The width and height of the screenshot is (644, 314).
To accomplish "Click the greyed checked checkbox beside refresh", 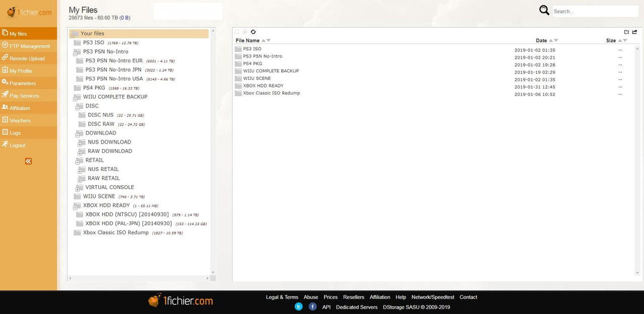I will 245,32.
